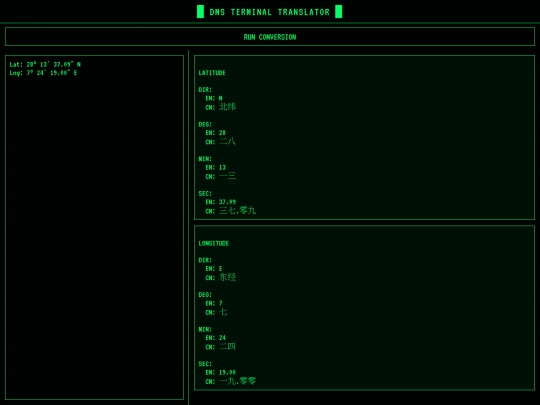
Task: Click the Chinese direction value 北纬
Action: [227, 107]
